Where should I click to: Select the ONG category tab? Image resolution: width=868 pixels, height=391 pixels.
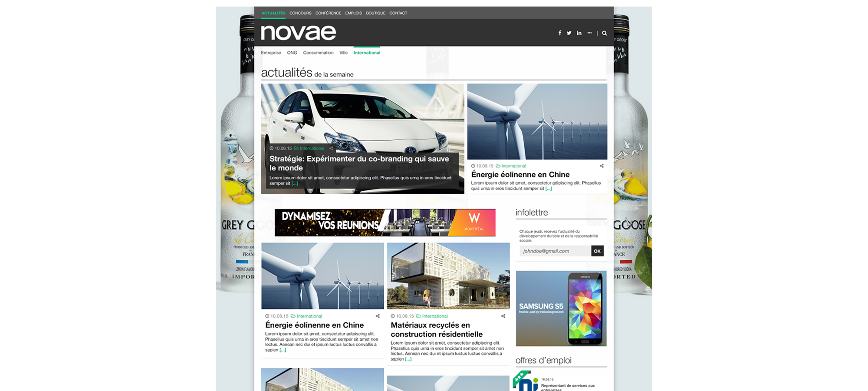click(x=292, y=53)
